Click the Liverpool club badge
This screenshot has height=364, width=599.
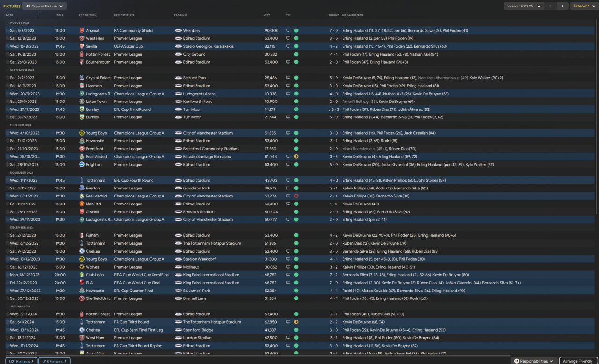(82, 86)
